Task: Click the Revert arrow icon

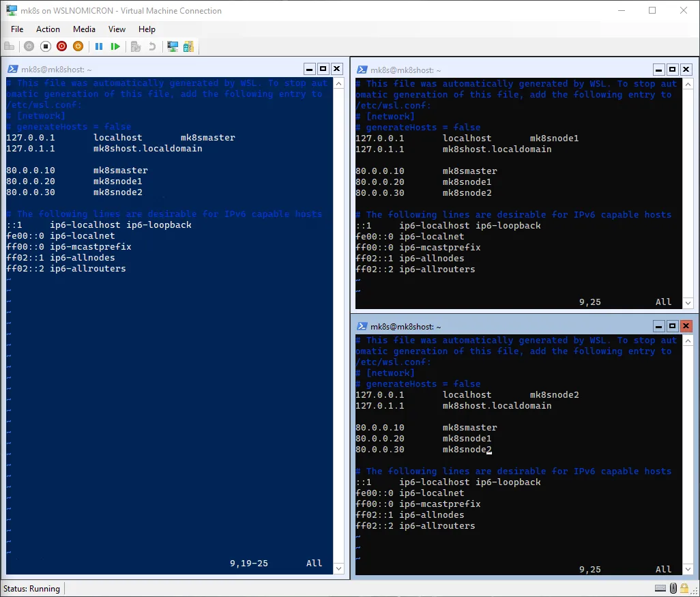Action: point(151,46)
